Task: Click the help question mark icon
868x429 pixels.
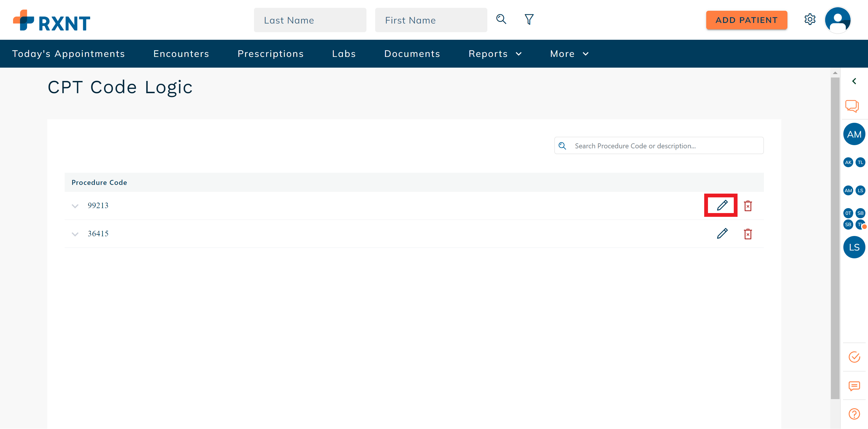Action: (x=854, y=414)
